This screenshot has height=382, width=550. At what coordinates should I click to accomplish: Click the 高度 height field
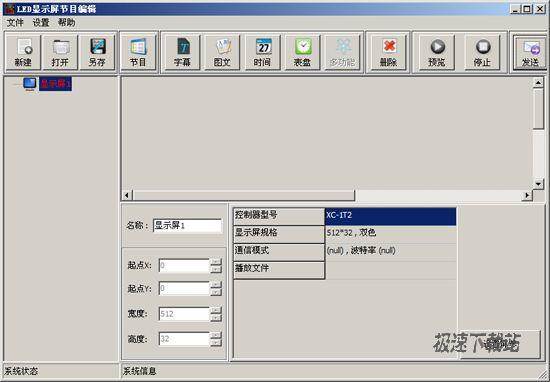click(x=184, y=339)
